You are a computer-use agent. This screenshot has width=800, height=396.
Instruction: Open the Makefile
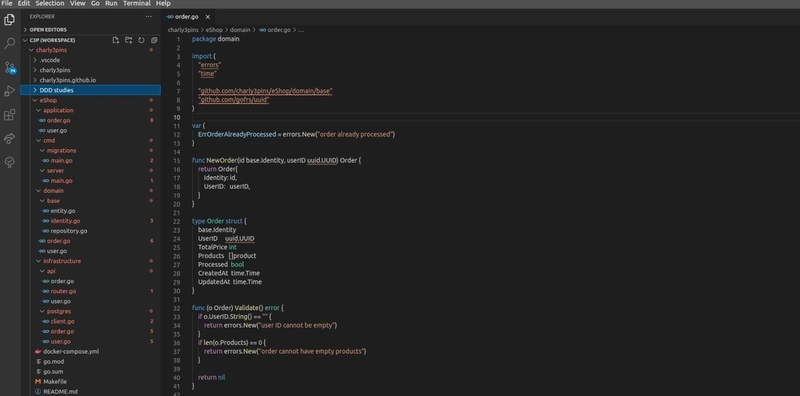pos(90,381)
